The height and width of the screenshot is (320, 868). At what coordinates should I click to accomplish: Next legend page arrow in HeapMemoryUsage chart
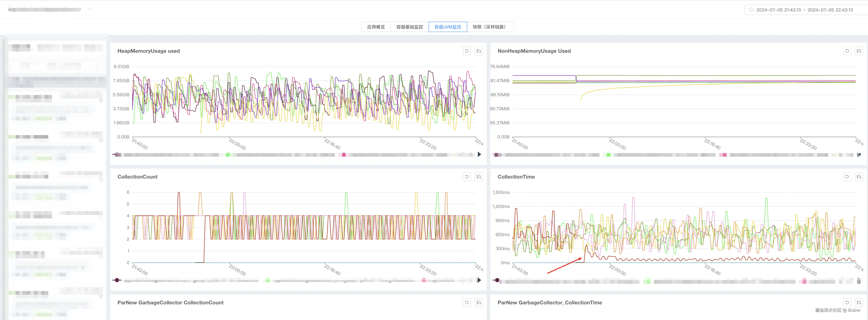click(480, 154)
